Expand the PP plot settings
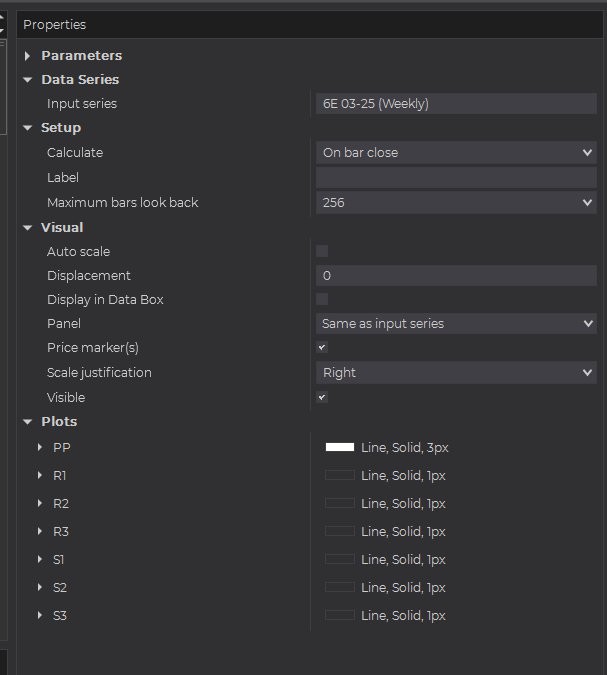This screenshot has width=607, height=675. pos(40,447)
